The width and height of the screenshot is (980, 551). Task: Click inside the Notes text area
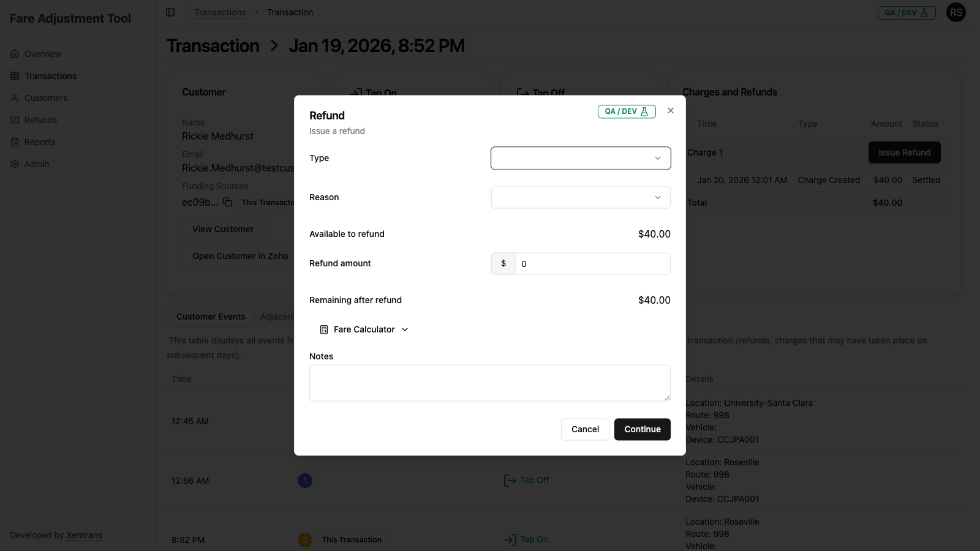coord(489,382)
